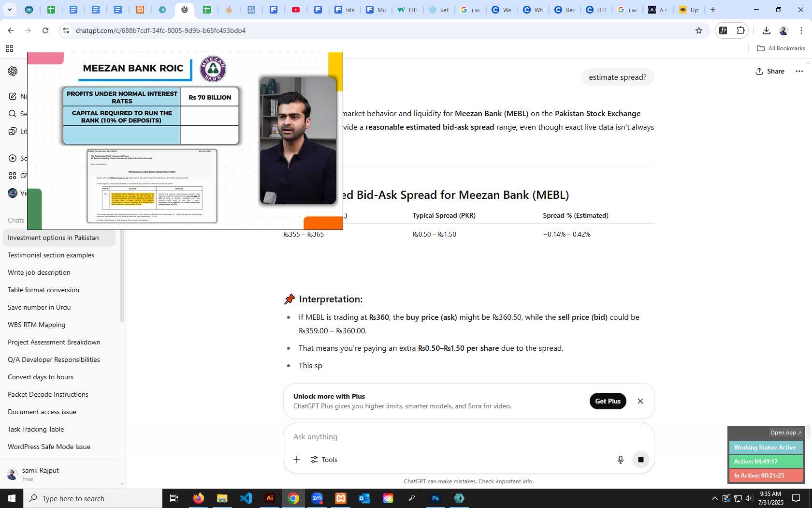Open Convert days to hours chat
Screen dimensions: 812x508
point(59,377)
